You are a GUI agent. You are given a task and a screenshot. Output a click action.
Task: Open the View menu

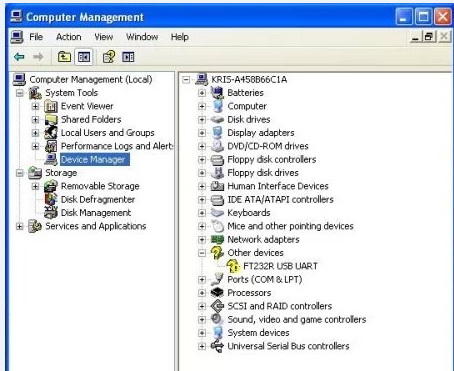point(104,37)
